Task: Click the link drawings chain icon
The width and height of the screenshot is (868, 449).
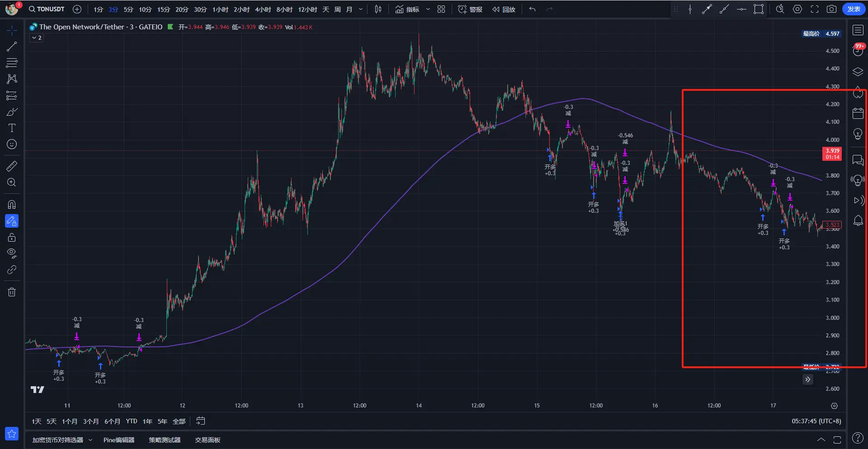Action: [x=12, y=270]
